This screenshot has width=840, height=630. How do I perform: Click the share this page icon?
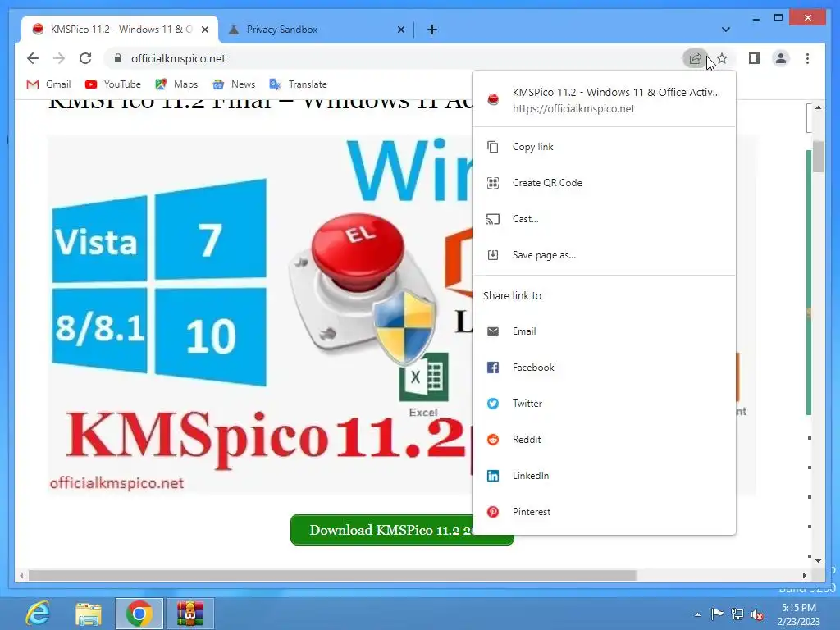[695, 58]
